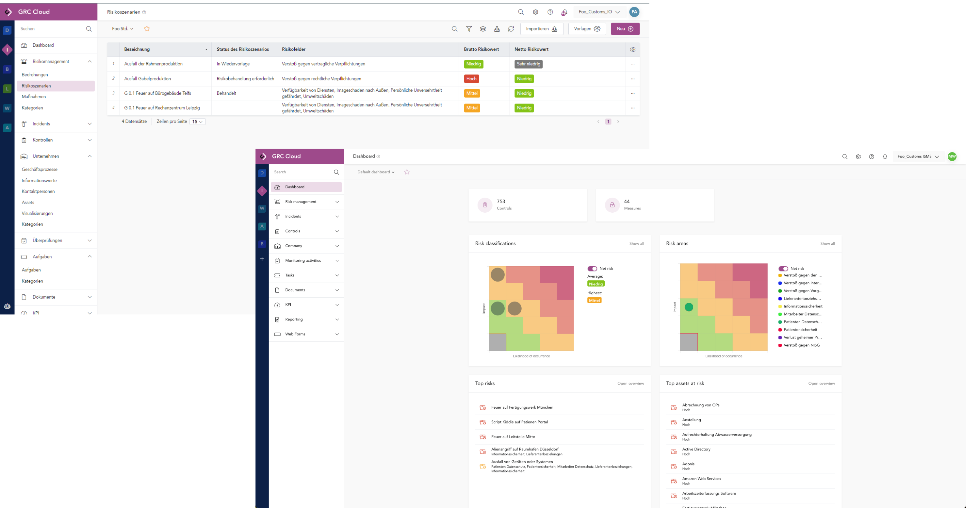This screenshot has height=508, width=980.
Task: Open settings gear in Risikoszenarien top bar
Action: pyautogui.click(x=535, y=12)
